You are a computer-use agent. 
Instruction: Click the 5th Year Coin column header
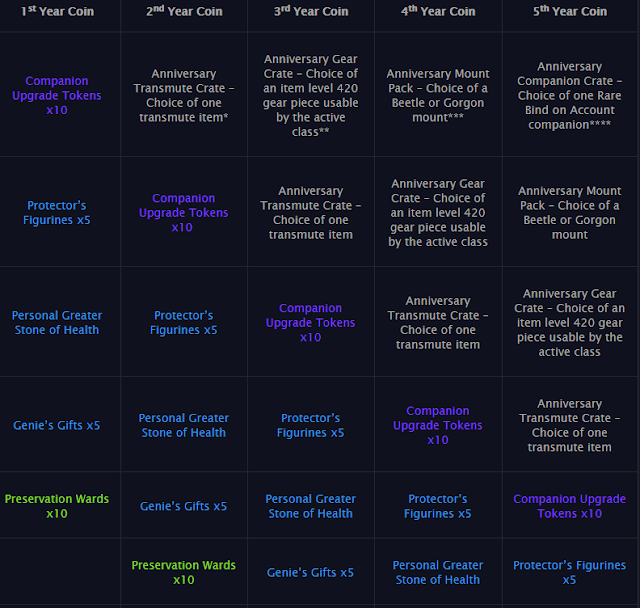570,11
